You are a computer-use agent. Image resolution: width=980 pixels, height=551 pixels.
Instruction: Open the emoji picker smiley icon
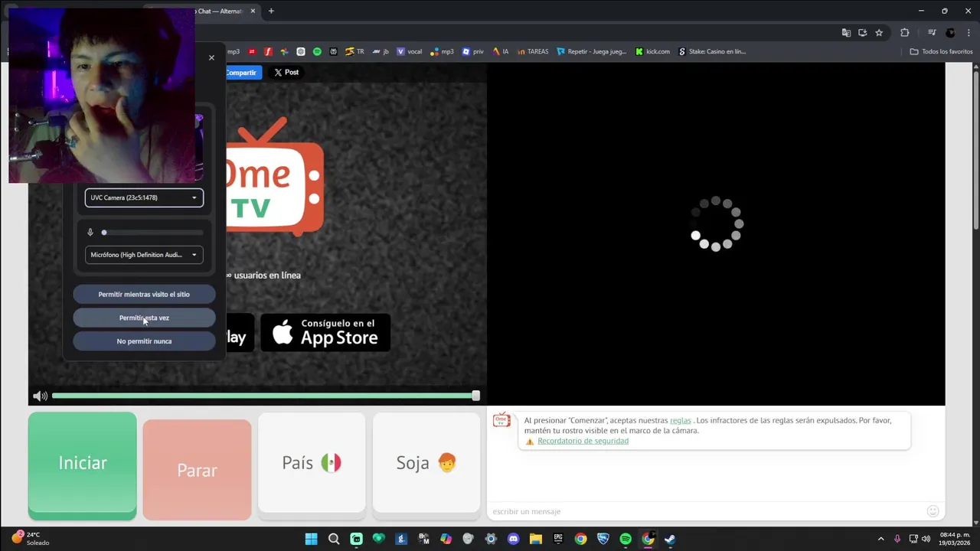pos(933,511)
